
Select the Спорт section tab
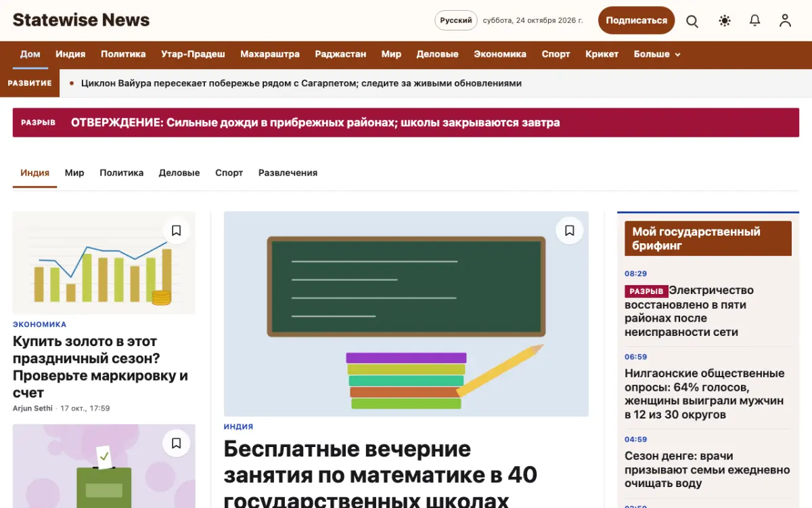229,173
